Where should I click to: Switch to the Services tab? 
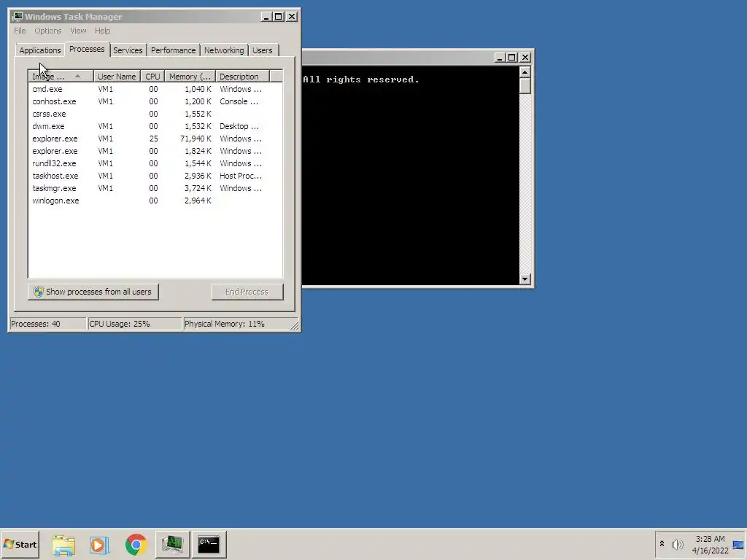click(x=128, y=50)
